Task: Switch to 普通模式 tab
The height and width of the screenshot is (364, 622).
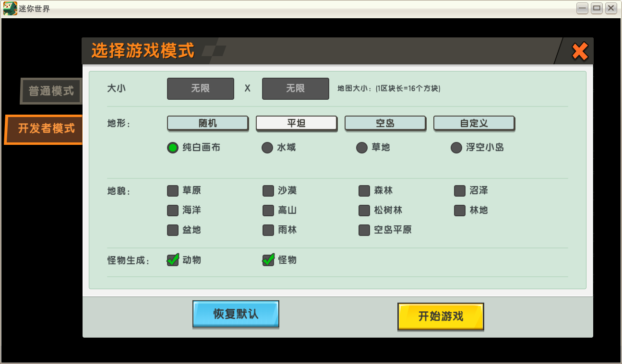Action: pos(51,91)
